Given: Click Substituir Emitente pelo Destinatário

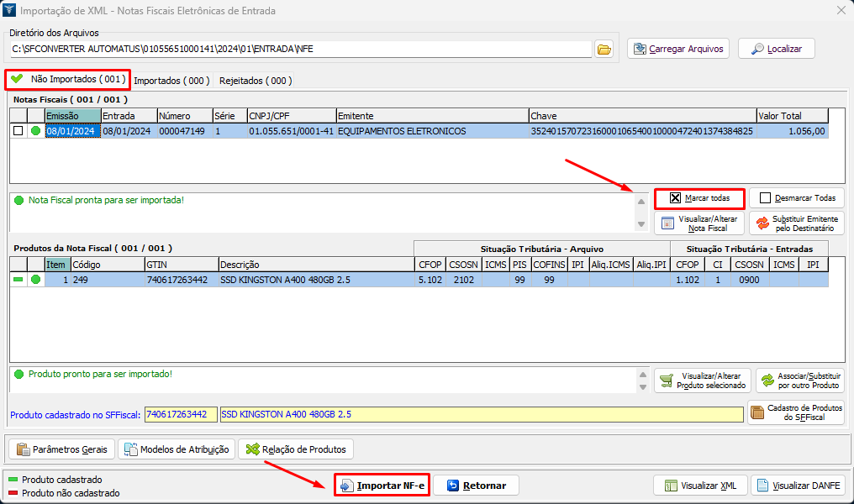Looking at the screenshot, I should click(796, 223).
